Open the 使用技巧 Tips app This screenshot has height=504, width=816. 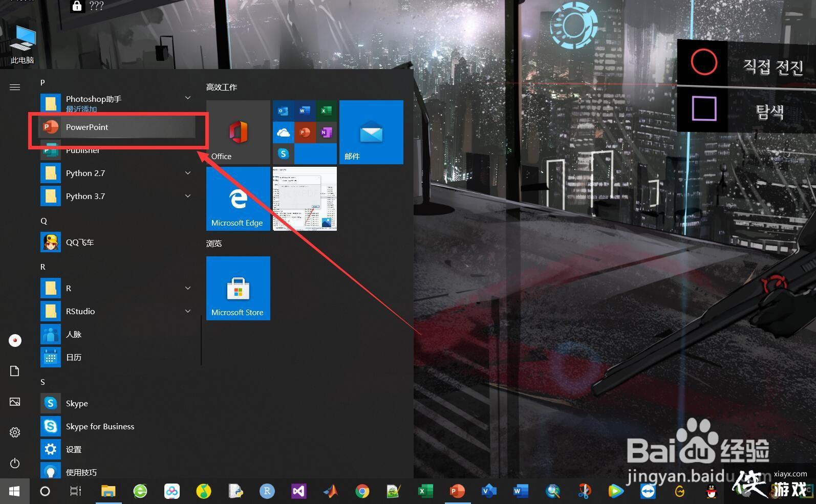[117, 471]
